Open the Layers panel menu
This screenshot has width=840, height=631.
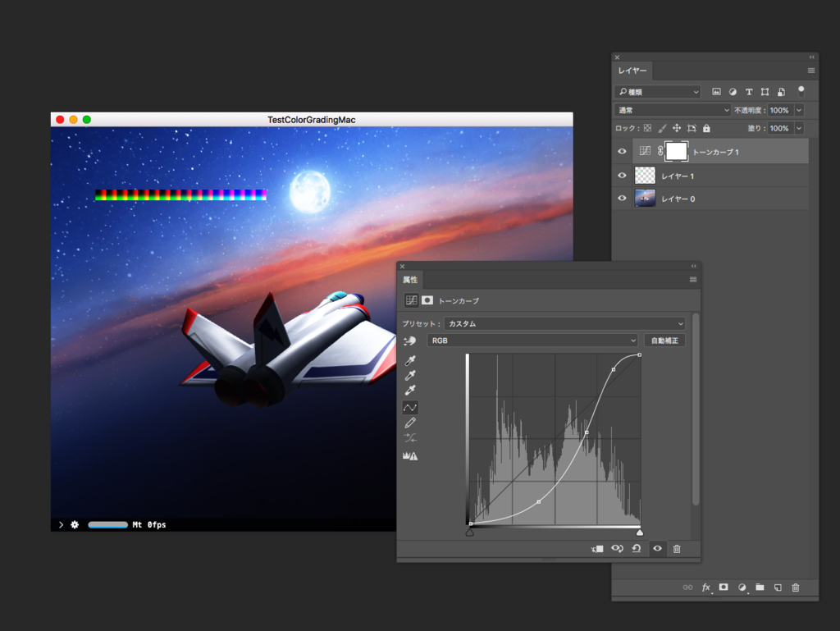click(x=811, y=71)
